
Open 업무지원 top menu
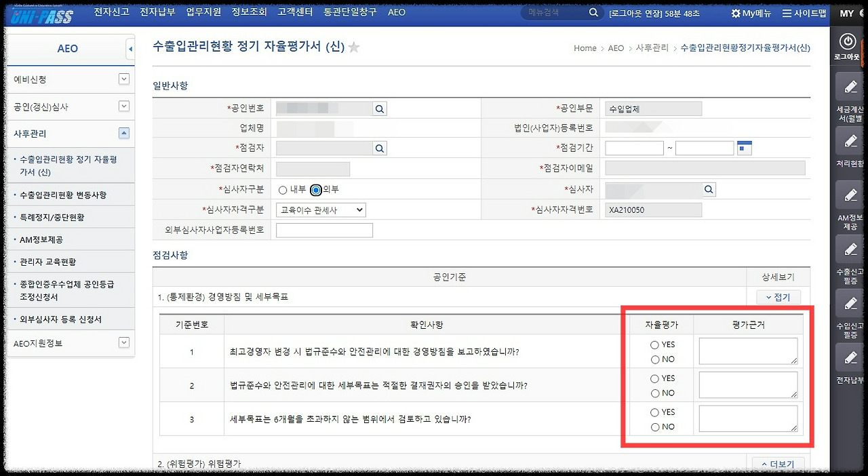(x=203, y=13)
